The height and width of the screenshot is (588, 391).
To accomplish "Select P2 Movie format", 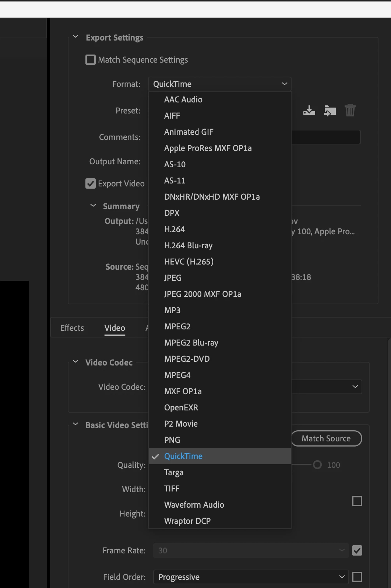I will coord(220,424).
